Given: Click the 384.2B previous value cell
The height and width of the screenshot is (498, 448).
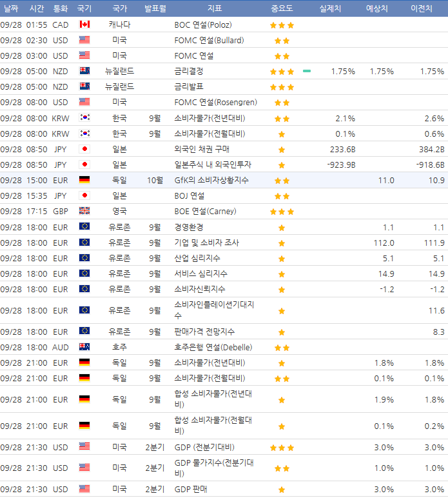Looking at the screenshot, I should point(431,149).
